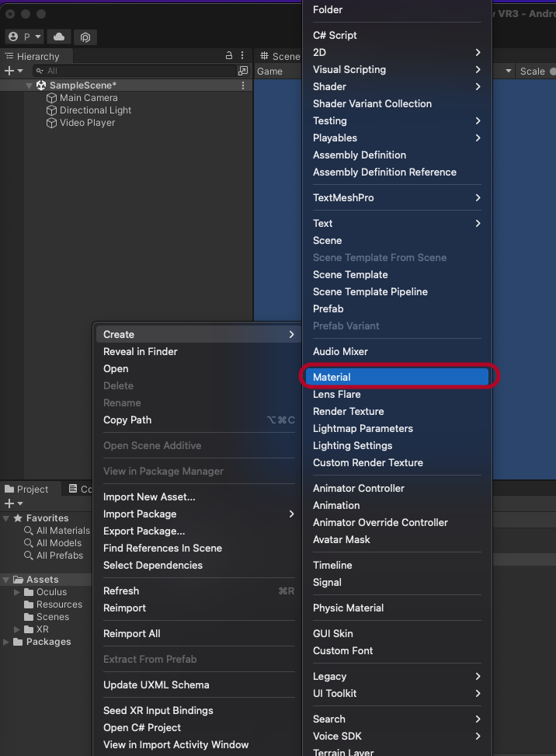Image resolution: width=556 pixels, height=756 pixels.
Task: Open the Testing submenu
Action: coord(397,121)
